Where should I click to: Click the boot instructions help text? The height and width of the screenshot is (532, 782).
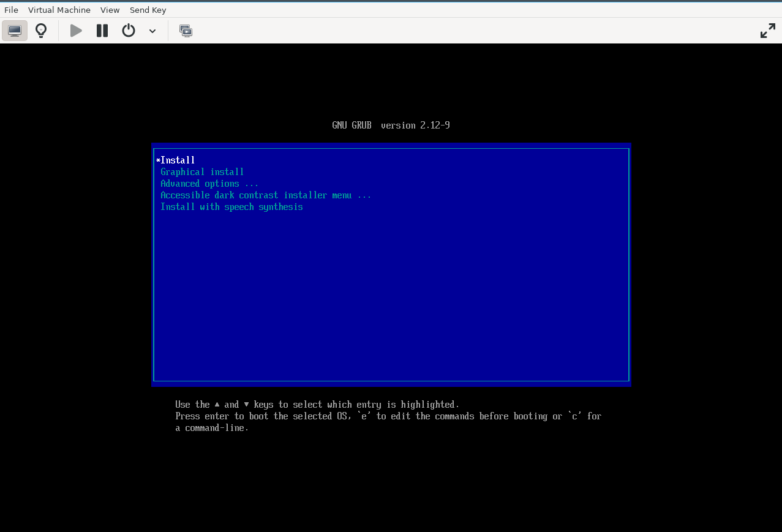click(388, 416)
